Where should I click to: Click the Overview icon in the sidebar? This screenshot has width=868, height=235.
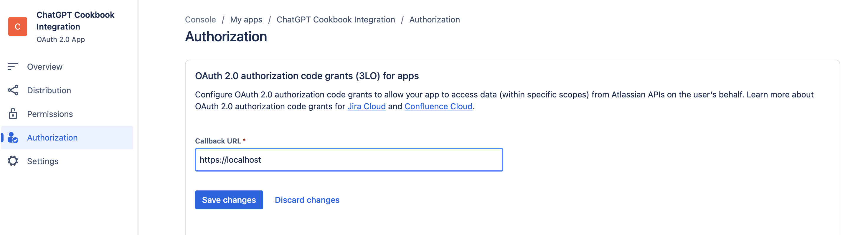pos(13,66)
